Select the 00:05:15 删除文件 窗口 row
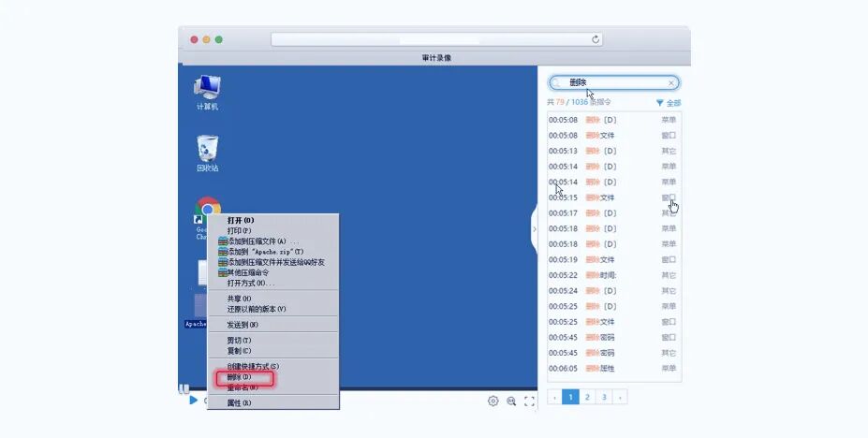This screenshot has height=438, width=868. pos(613,197)
